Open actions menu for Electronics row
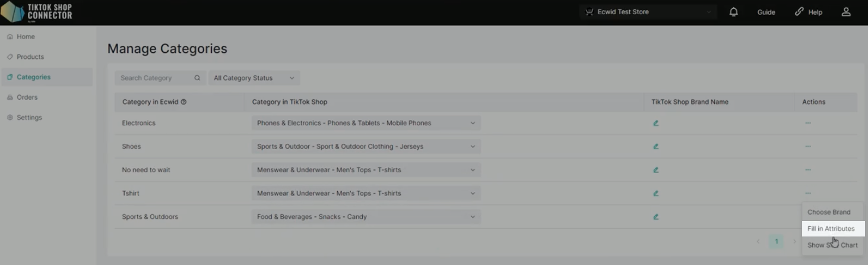Image resolution: width=868 pixels, height=265 pixels. point(808,123)
